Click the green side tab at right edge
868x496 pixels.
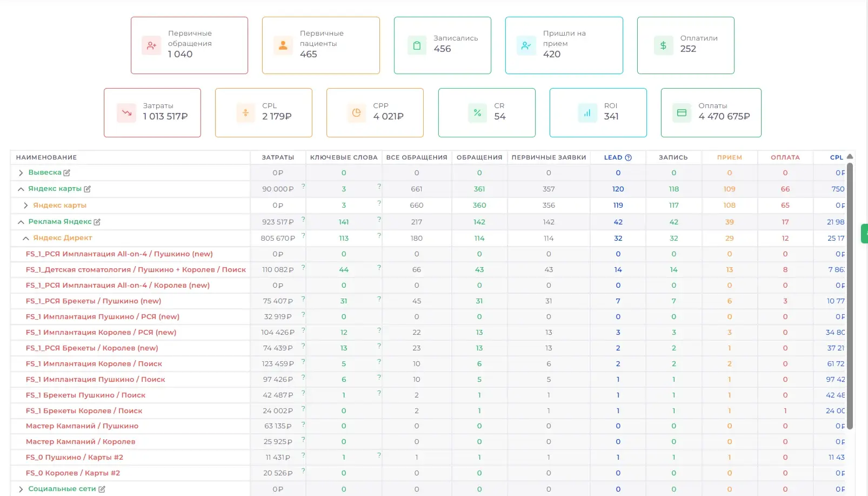[865, 234]
